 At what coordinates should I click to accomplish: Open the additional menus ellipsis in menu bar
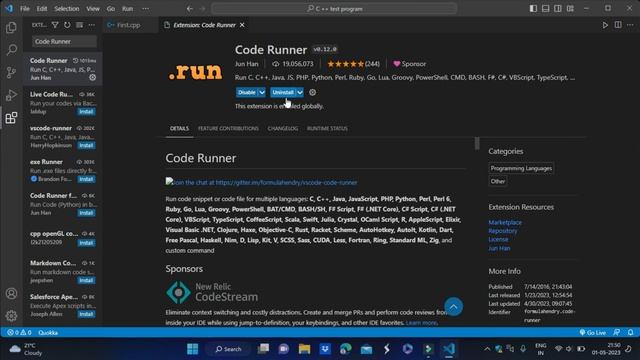tap(145, 9)
